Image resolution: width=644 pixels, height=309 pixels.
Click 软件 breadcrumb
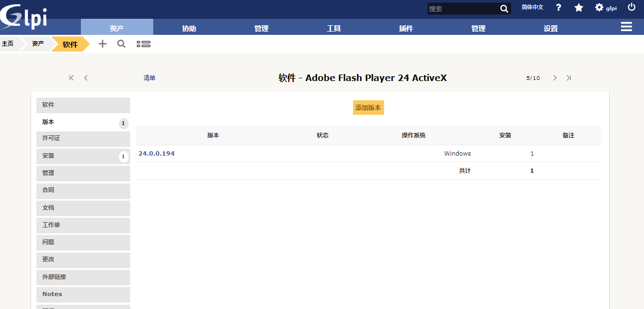pos(70,44)
